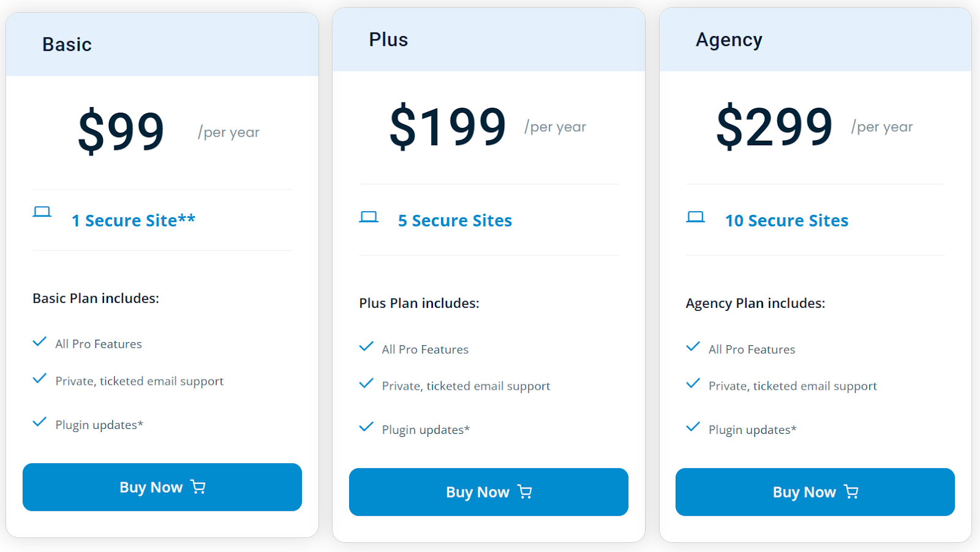Select the 5 Secure Sites label
Image resolution: width=980 pixels, height=552 pixels.
pos(455,220)
